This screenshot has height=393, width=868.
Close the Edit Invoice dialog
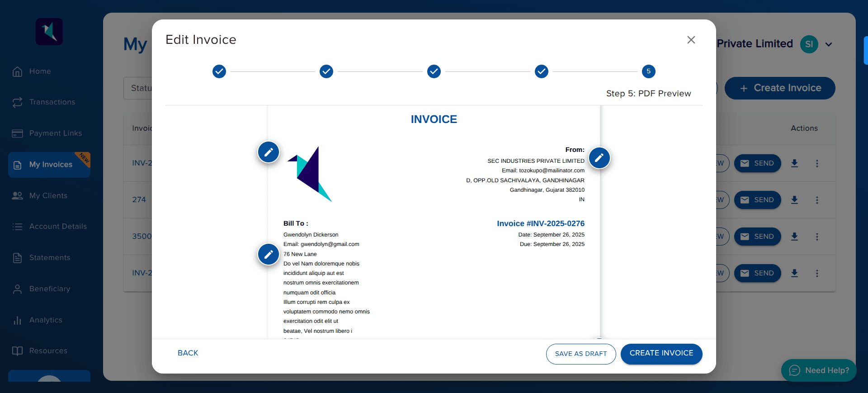coord(691,40)
